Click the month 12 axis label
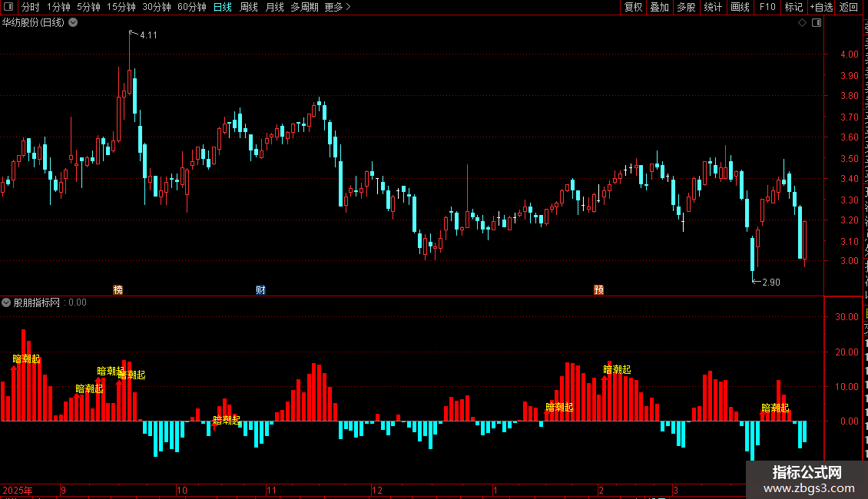The height and width of the screenshot is (499, 868). click(x=377, y=490)
